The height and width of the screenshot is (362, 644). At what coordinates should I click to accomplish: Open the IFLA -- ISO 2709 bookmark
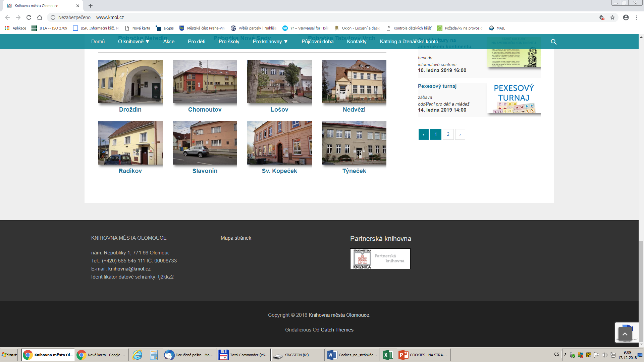tap(49, 28)
